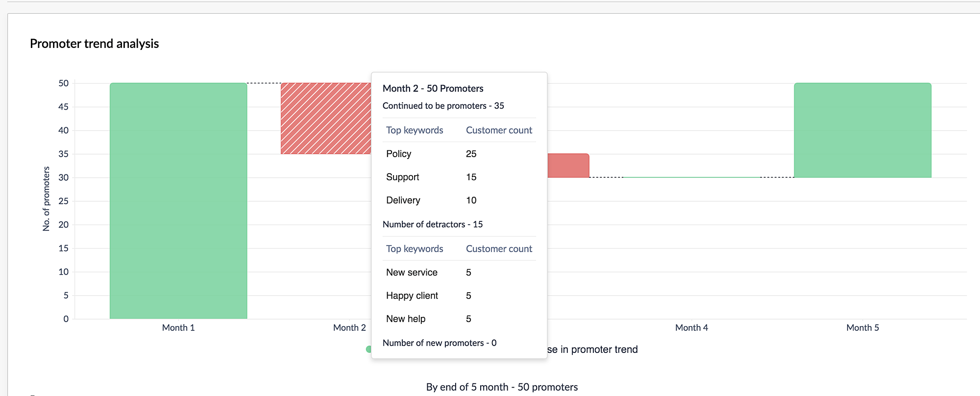
Task: Click the 'Promoter trend analysis' heading
Action: (95, 44)
